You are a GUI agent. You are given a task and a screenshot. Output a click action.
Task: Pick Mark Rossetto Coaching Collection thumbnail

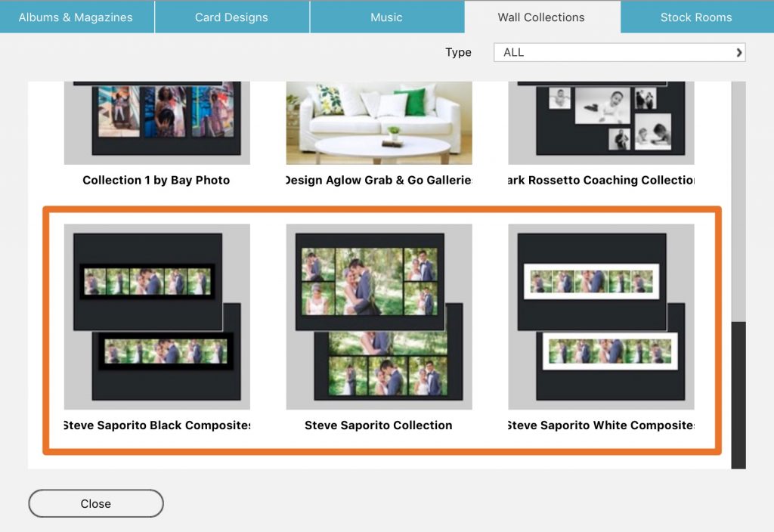[x=601, y=123]
